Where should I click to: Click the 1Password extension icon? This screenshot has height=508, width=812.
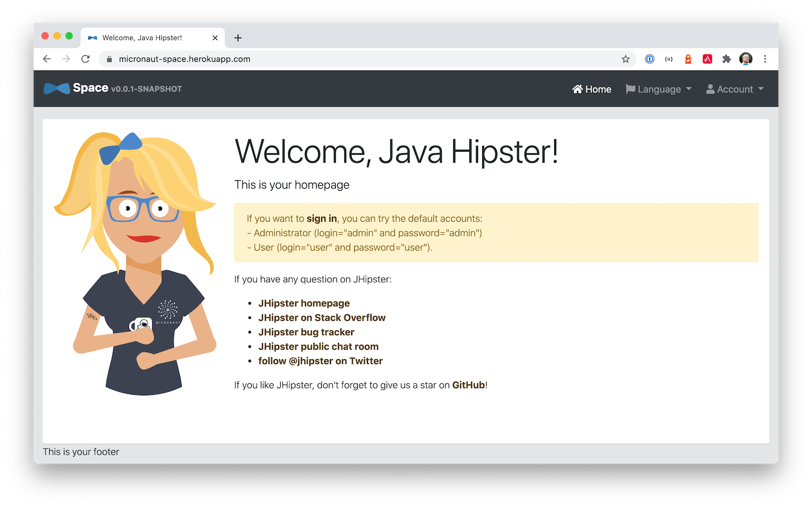coord(650,59)
